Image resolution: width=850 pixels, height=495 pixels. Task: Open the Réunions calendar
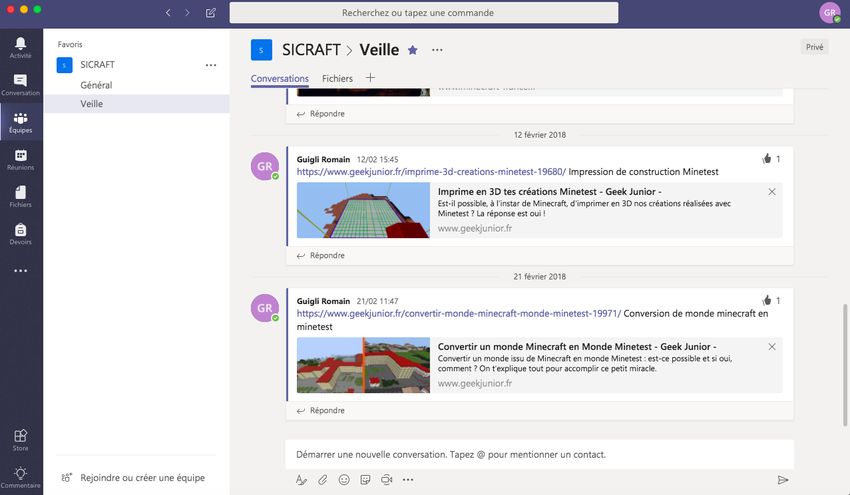click(x=21, y=159)
